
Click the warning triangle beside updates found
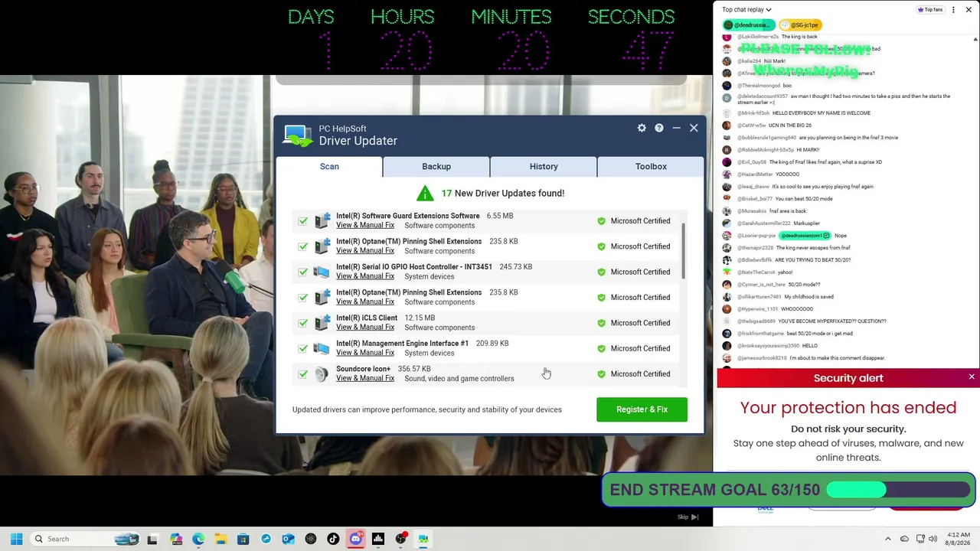425,193
